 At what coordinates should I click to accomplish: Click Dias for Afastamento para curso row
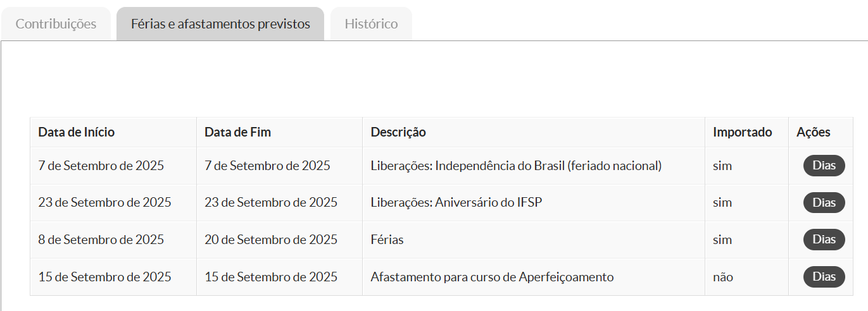coord(824,277)
